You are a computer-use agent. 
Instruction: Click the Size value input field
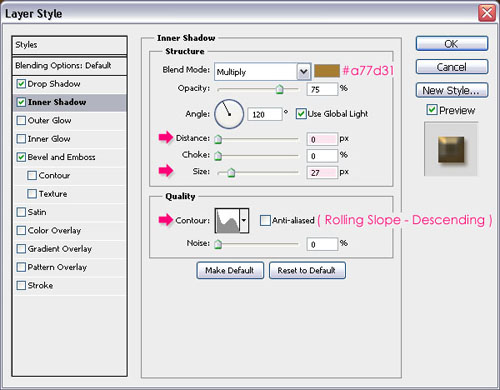click(x=322, y=172)
